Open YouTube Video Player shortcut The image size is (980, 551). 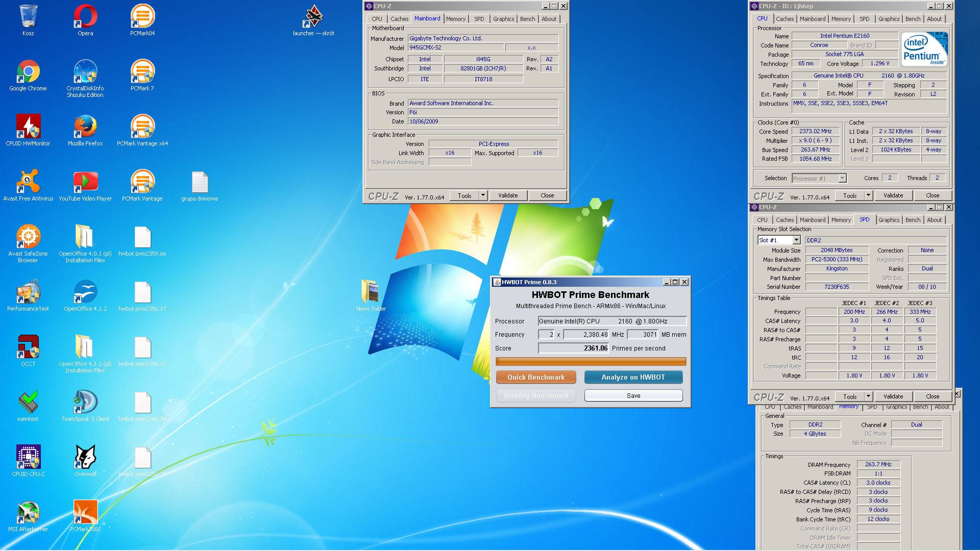[85, 186]
